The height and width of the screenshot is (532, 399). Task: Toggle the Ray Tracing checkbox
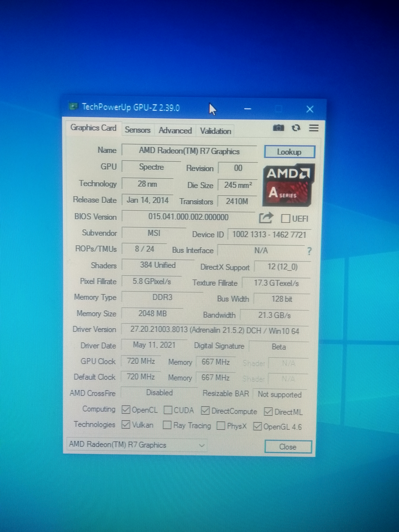(167, 425)
